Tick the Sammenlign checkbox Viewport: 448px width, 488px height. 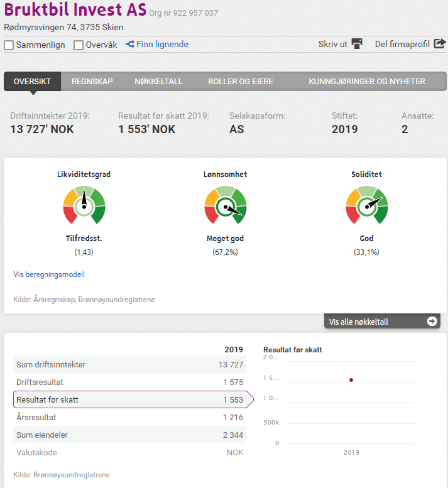point(9,45)
